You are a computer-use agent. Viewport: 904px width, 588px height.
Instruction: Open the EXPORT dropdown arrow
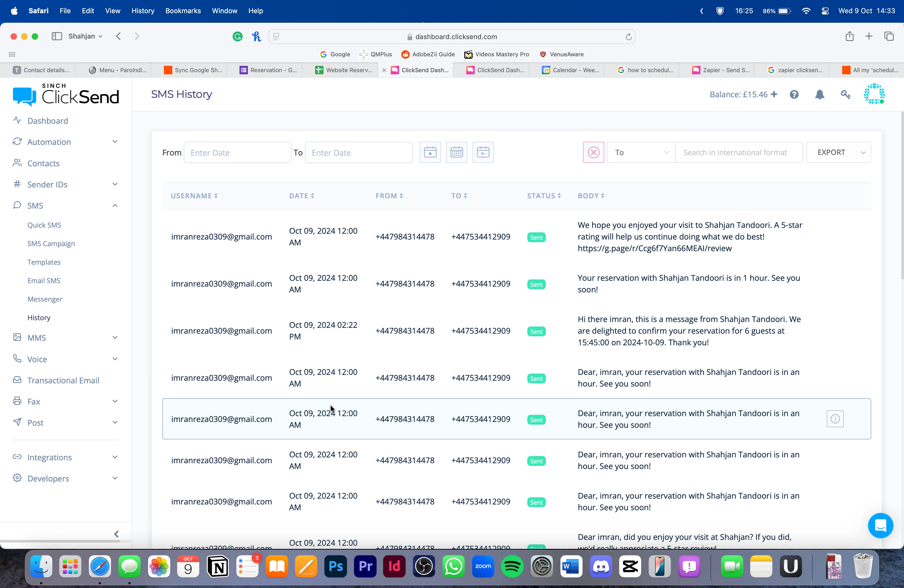point(863,152)
